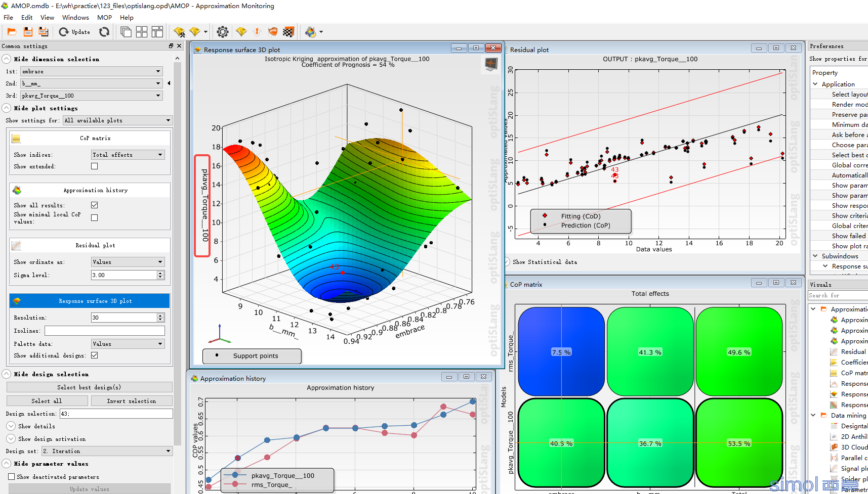Click the Save As toolbar icon

[x=44, y=32]
